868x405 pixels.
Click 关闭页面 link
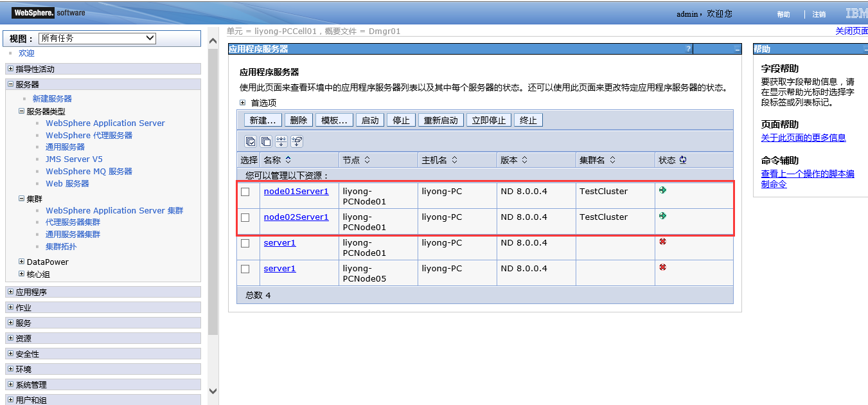852,31
